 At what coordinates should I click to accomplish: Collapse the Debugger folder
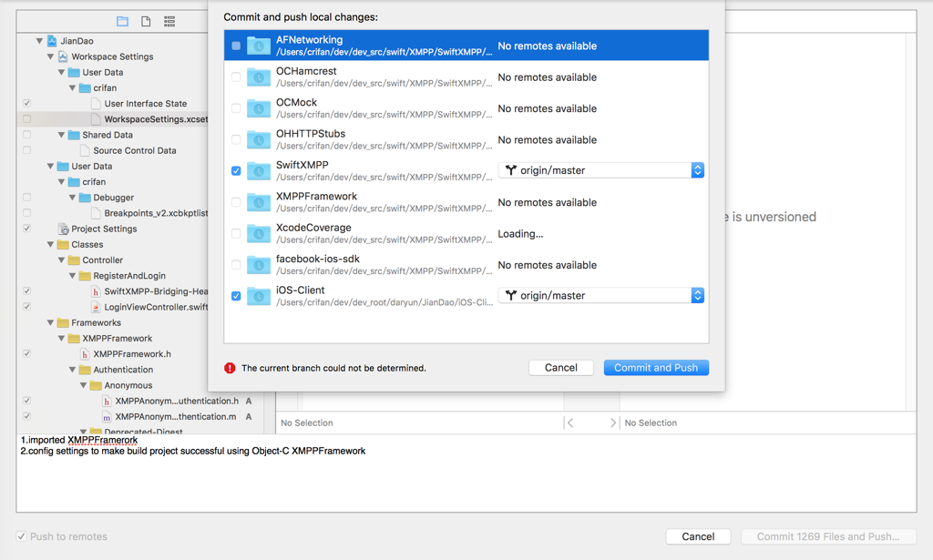tap(72, 198)
